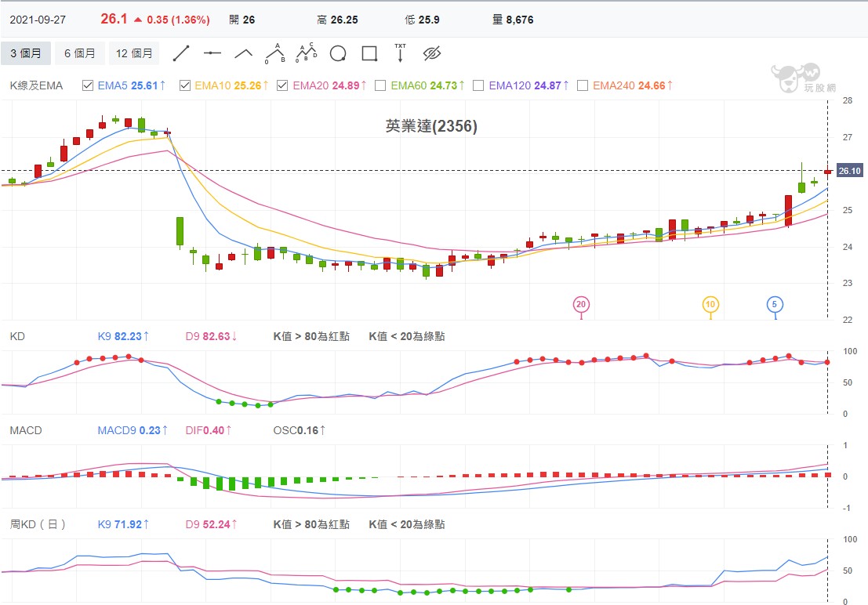Click the K9 82.23 value
The height and width of the screenshot is (605, 868).
point(123,336)
